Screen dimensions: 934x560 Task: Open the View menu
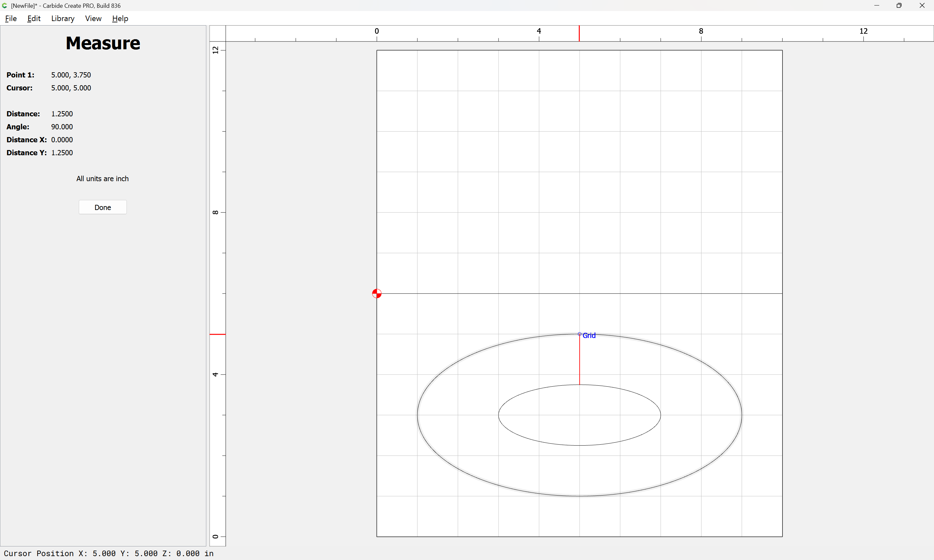pos(93,18)
